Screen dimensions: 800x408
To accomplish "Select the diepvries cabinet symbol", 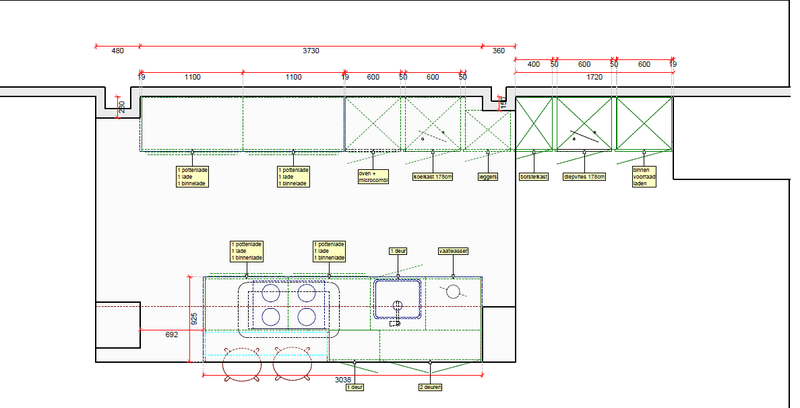I will point(584,124).
